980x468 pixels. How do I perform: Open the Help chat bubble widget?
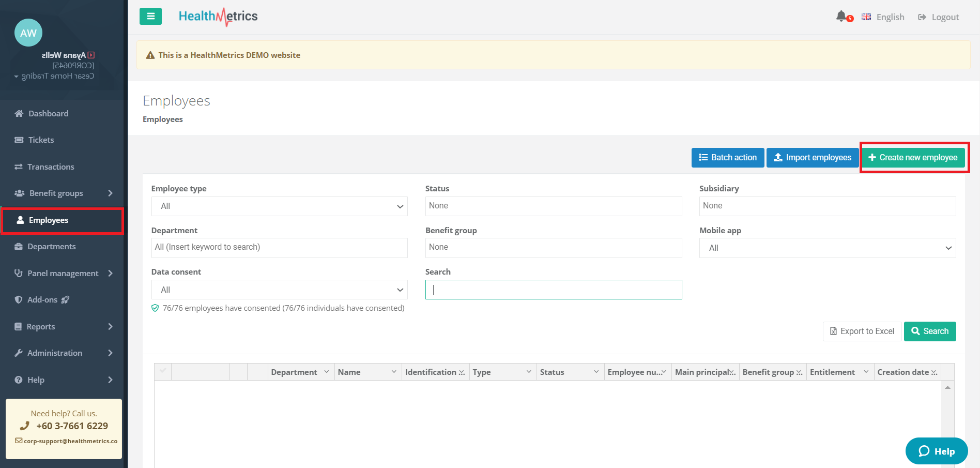(x=936, y=451)
